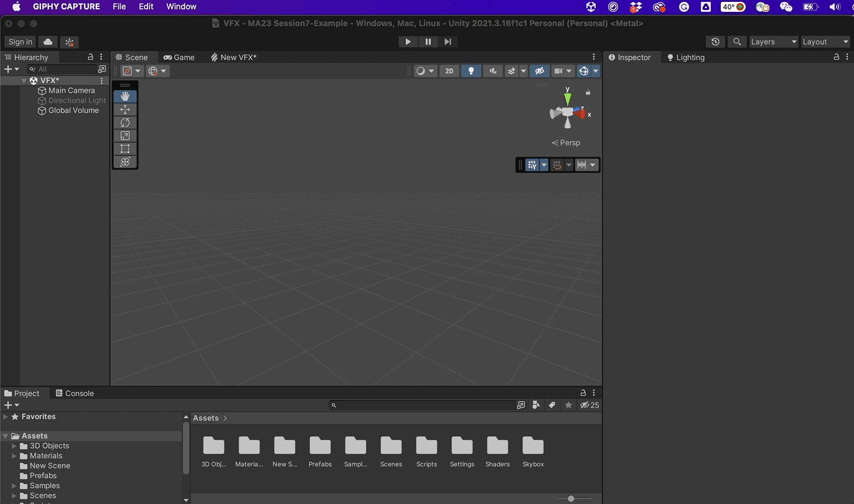
Task: Toggle 2D view mode
Action: click(449, 71)
